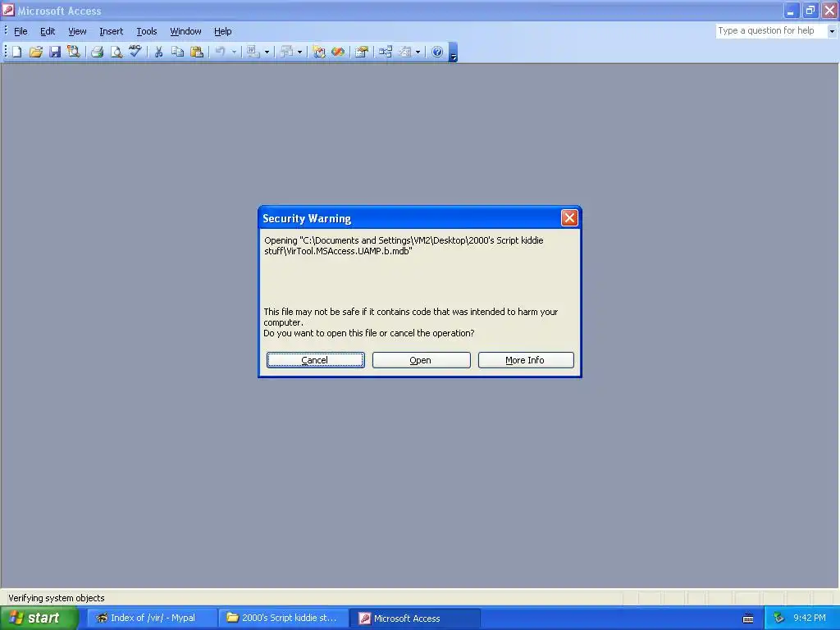Screen dimensions: 840x630
Task: Click the Analyze toolbar icon
Action: pyautogui.click(x=287, y=52)
